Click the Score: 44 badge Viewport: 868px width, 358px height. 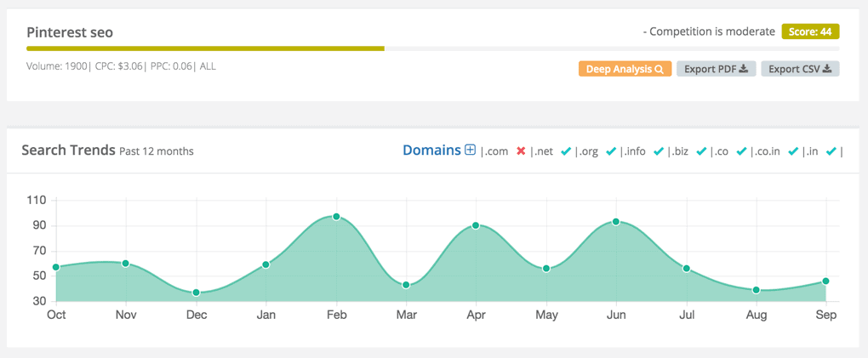click(810, 31)
